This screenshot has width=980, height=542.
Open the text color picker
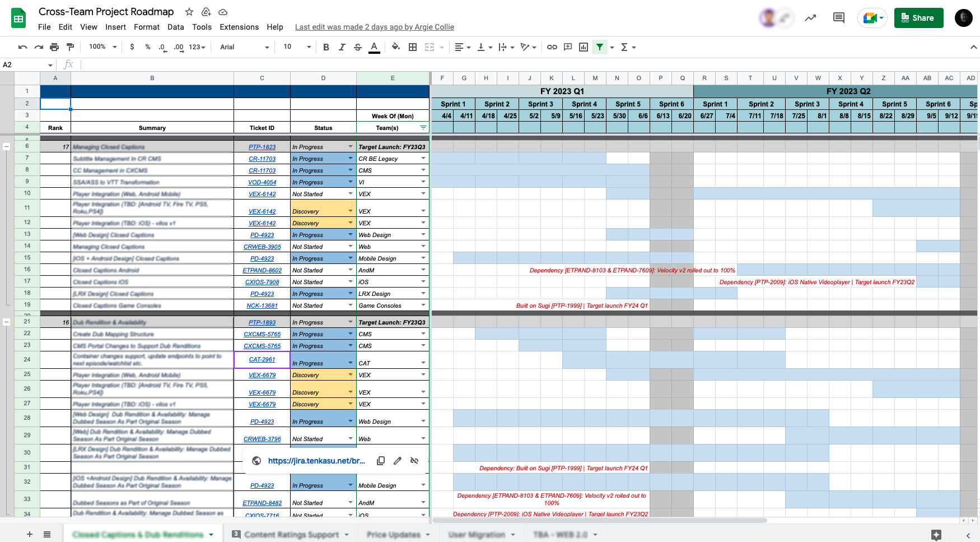[374, 47]
